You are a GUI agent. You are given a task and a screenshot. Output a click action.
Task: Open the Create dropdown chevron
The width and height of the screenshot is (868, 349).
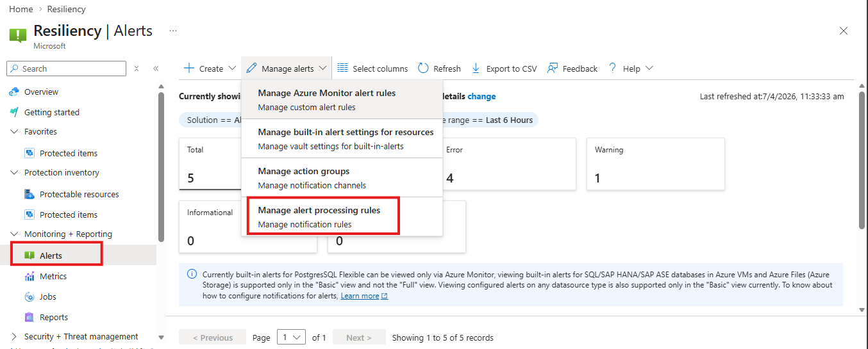pos(231,69)
